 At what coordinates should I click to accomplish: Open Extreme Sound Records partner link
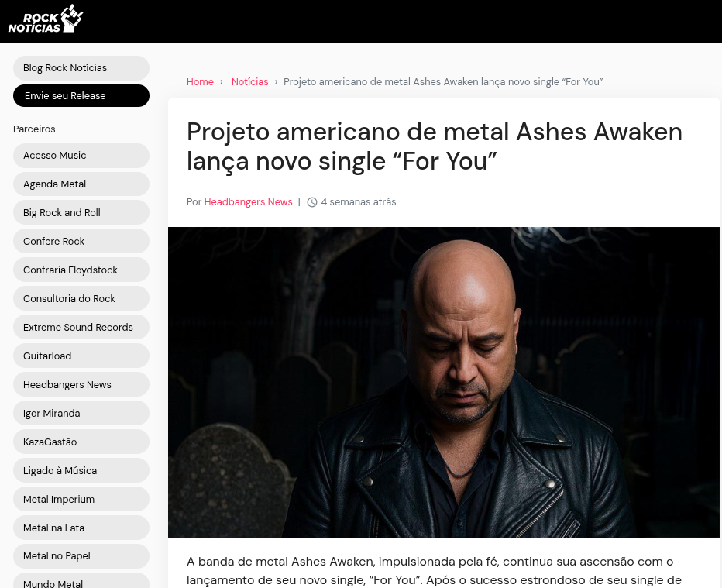[81, 328]
